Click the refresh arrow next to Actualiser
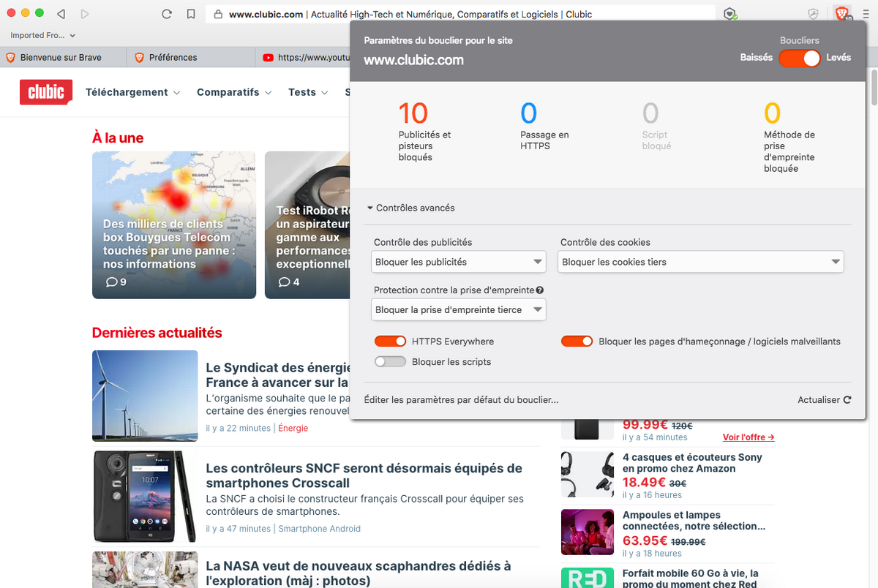Image resolution: width=878 pixels, height=588 pixels. click(x=847, y=400)
